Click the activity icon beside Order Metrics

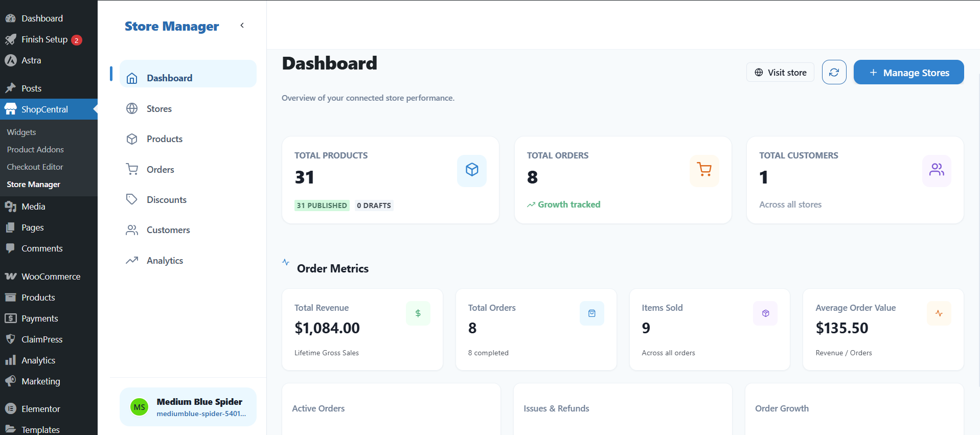click(286, 262)
